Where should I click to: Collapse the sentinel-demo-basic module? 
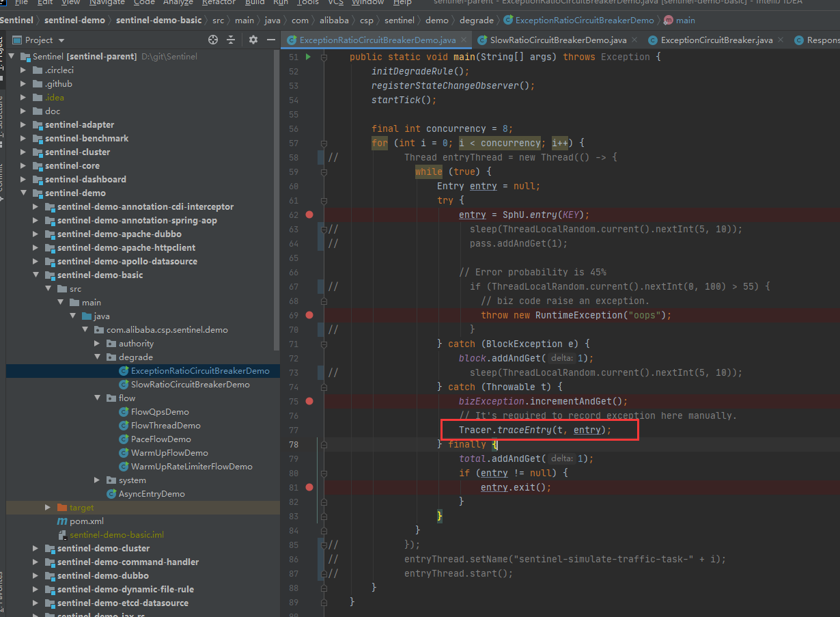pos(36,275)
